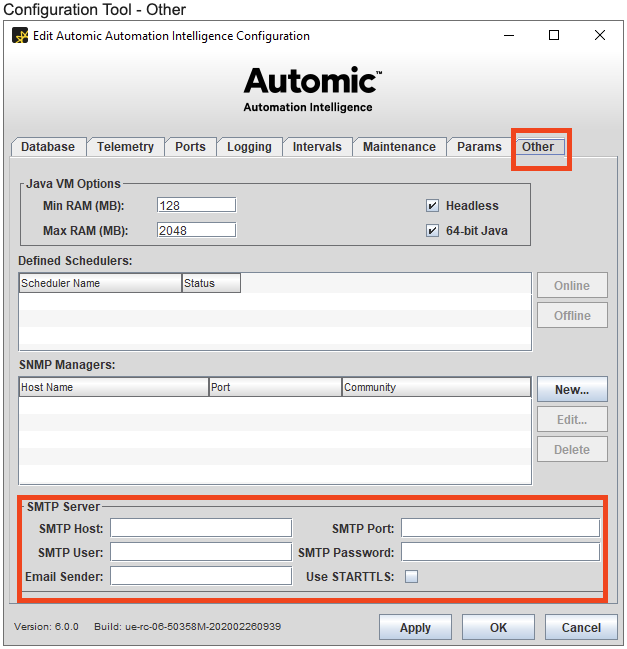Click the Cancel button
The width and height of the screenshot is (627, 649).
581,628
